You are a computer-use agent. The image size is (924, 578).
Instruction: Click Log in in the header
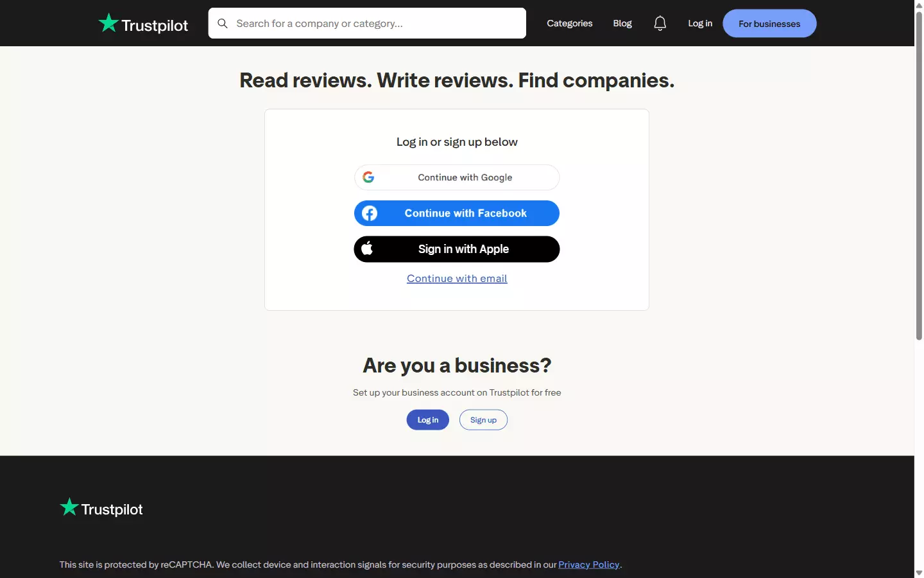(x=700, y=23)
